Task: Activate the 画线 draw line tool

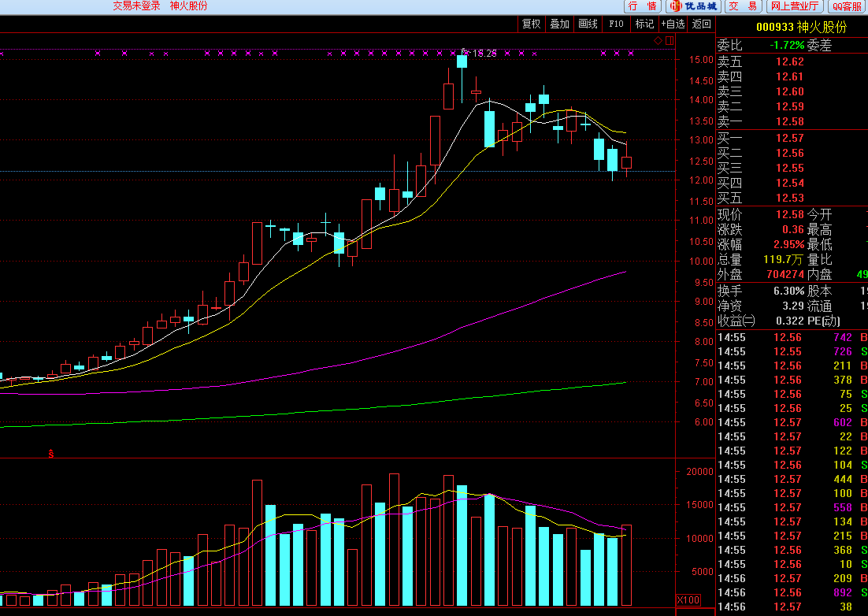Action: (x=588, y=24)
